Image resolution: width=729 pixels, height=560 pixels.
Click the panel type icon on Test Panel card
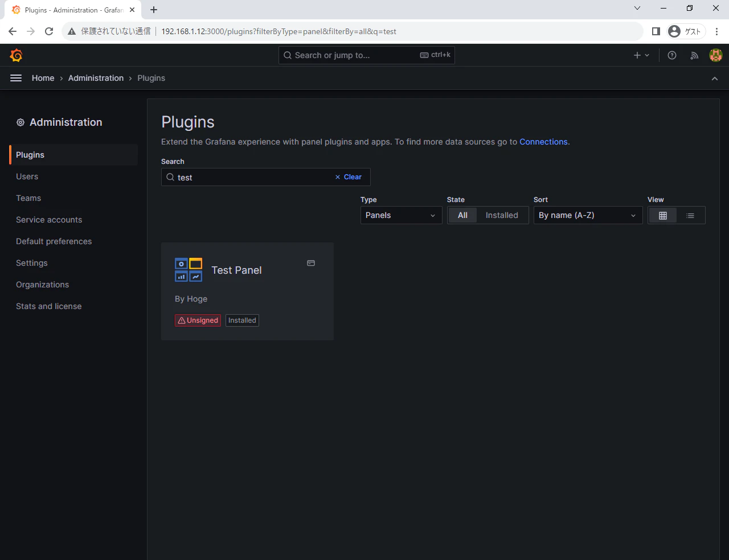(311, 263)
